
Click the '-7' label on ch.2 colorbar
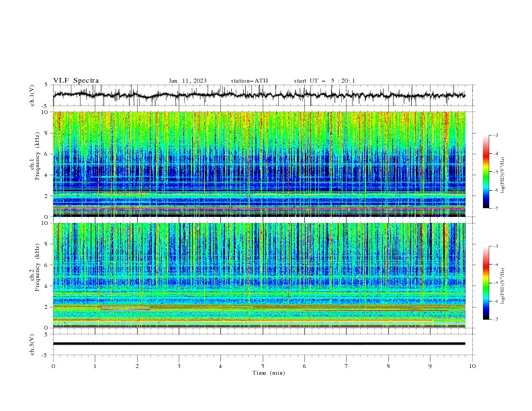(x=495, y=320)
